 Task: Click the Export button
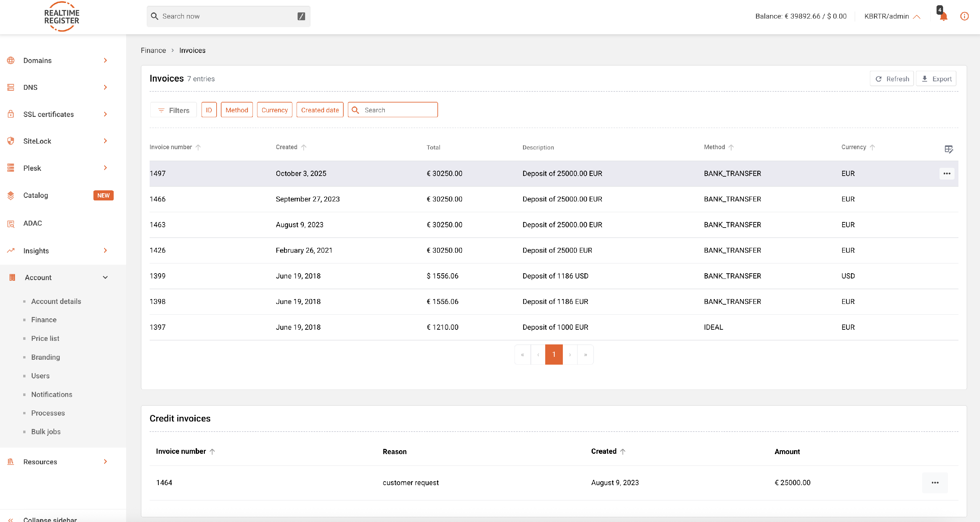(936, 79)
